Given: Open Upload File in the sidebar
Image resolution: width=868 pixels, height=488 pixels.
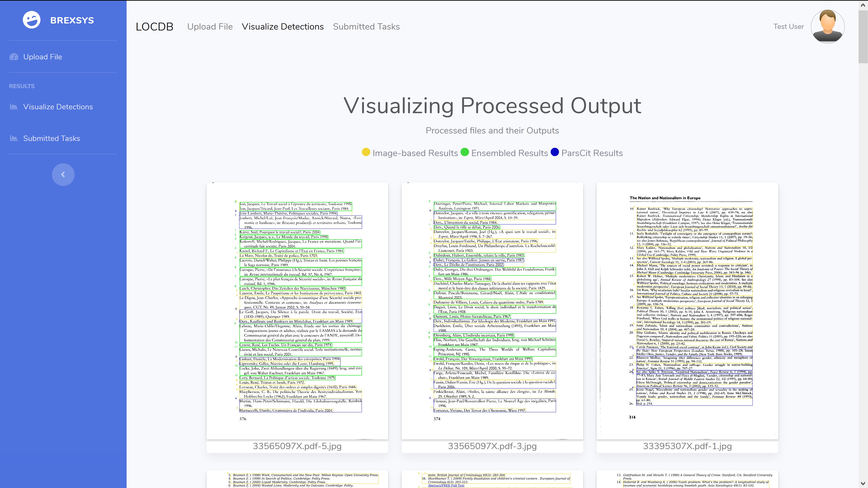Looking at the screenshot, I should pos(42,56).
